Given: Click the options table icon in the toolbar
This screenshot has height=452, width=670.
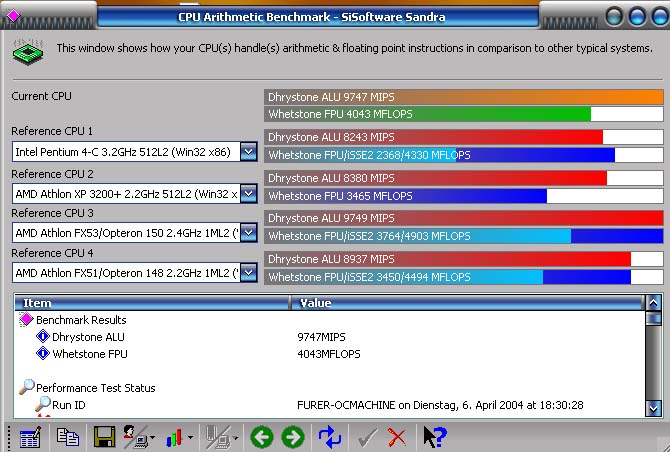Looking at the screenshot, I should (30, 437).
